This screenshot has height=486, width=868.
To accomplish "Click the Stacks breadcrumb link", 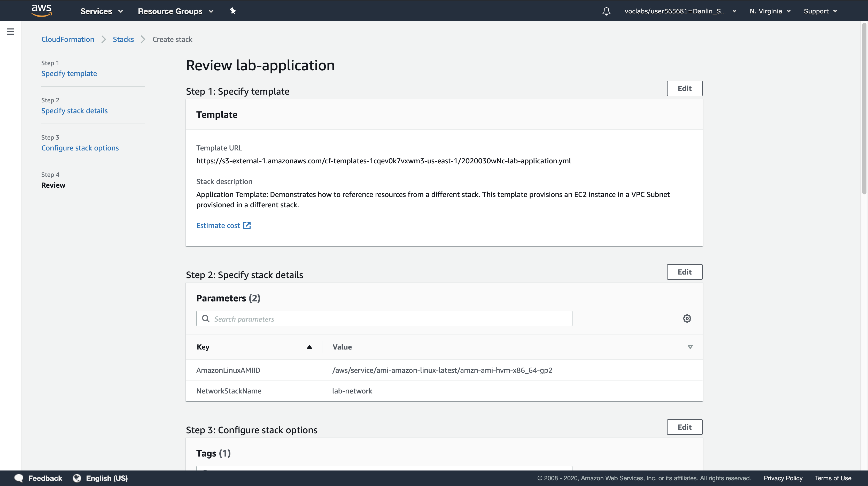I will (123, 40).
